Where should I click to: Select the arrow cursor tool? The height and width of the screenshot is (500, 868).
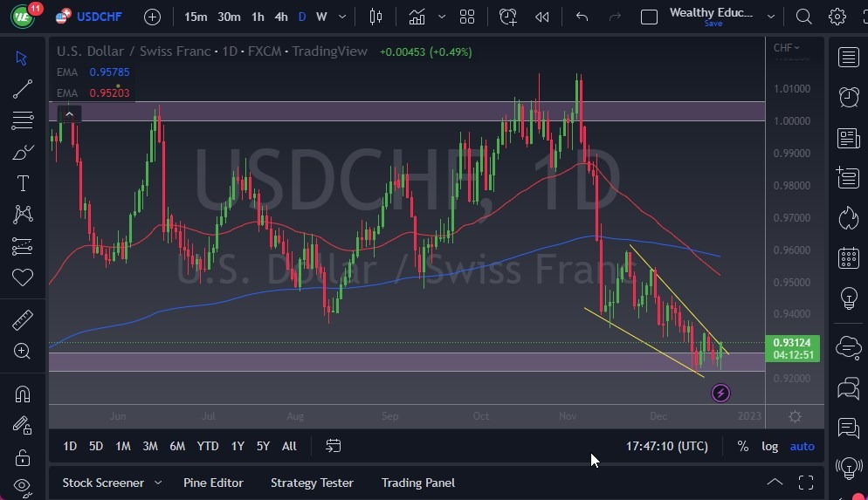point(22,58)
